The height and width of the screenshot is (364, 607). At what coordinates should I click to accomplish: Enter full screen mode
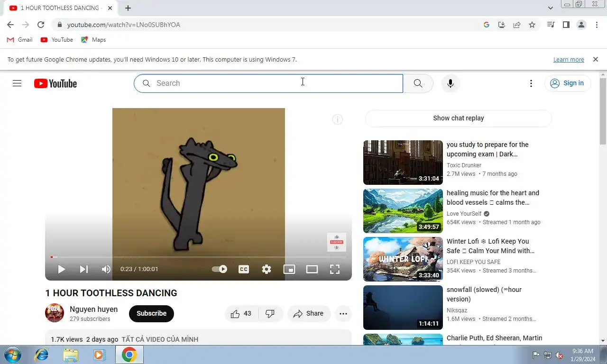pos(335,269)
